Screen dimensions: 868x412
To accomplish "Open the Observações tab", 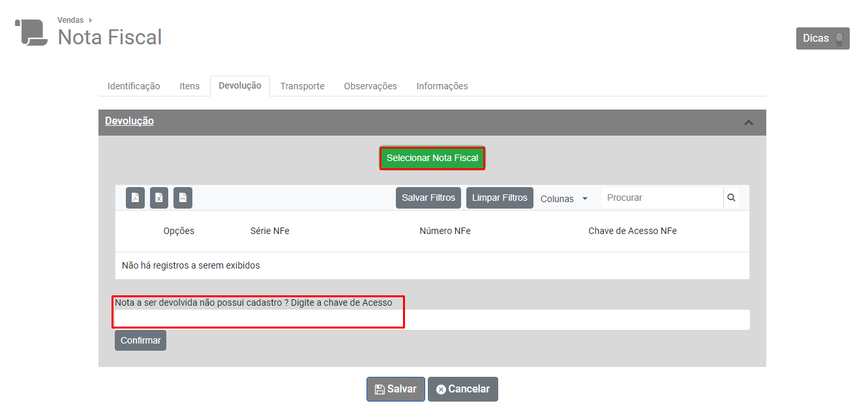I will pyautogui.click(x=370, y=86).
